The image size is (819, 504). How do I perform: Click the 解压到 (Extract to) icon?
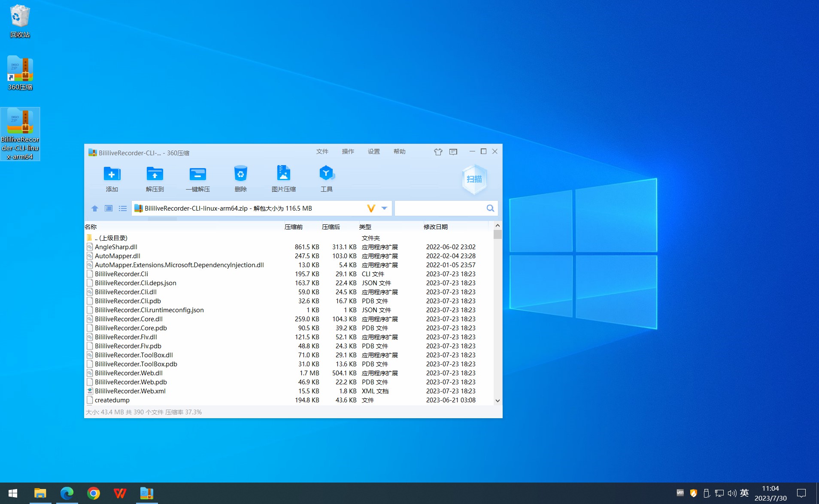pyautogui.click(x=155, y=175)
